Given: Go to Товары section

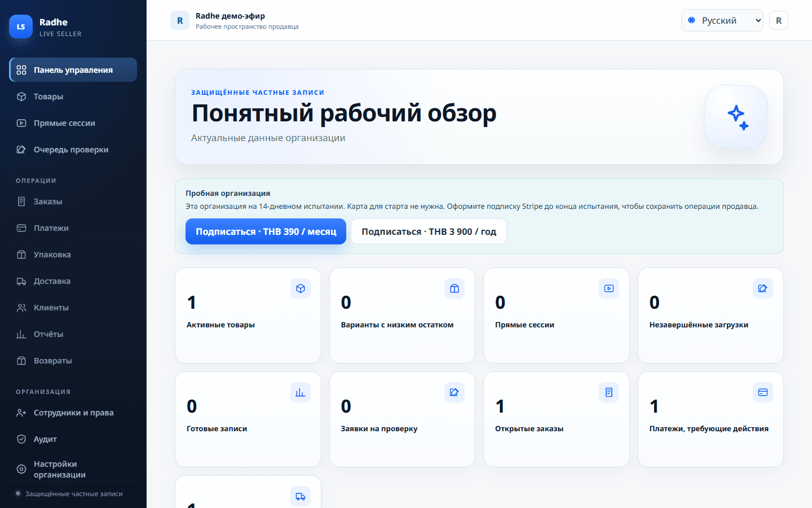Looking at the screenshot, I should pyautogui.click(x=73, y=97).
